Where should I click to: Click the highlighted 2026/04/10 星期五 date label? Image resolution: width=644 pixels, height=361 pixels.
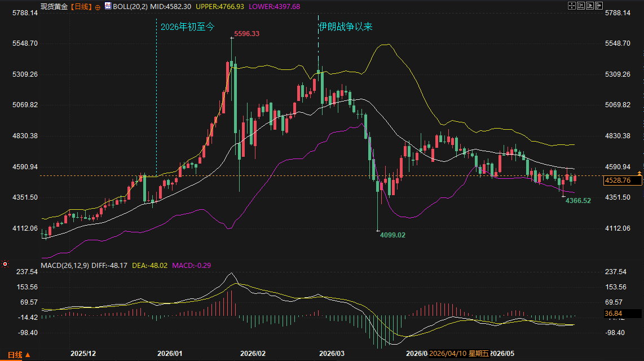459,354
